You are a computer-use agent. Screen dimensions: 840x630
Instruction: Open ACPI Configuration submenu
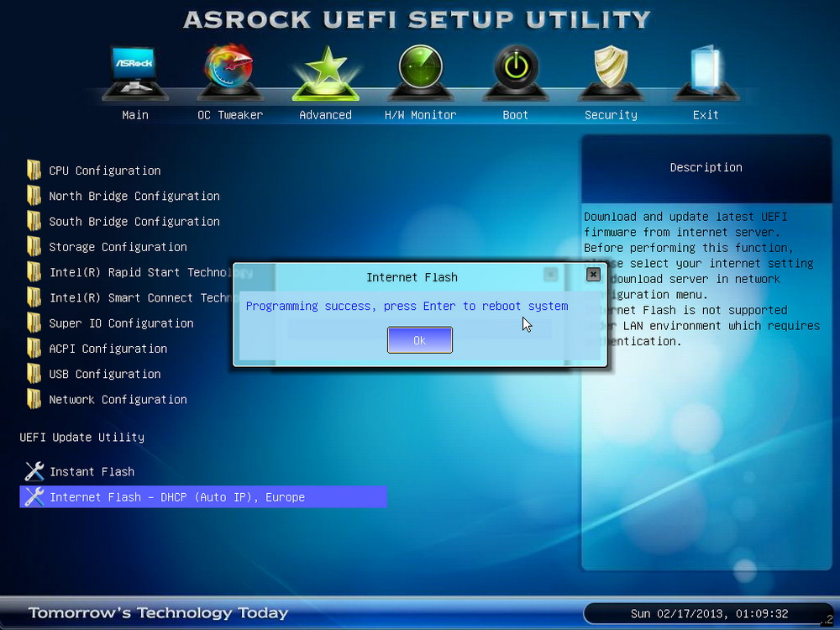[108, 349]
